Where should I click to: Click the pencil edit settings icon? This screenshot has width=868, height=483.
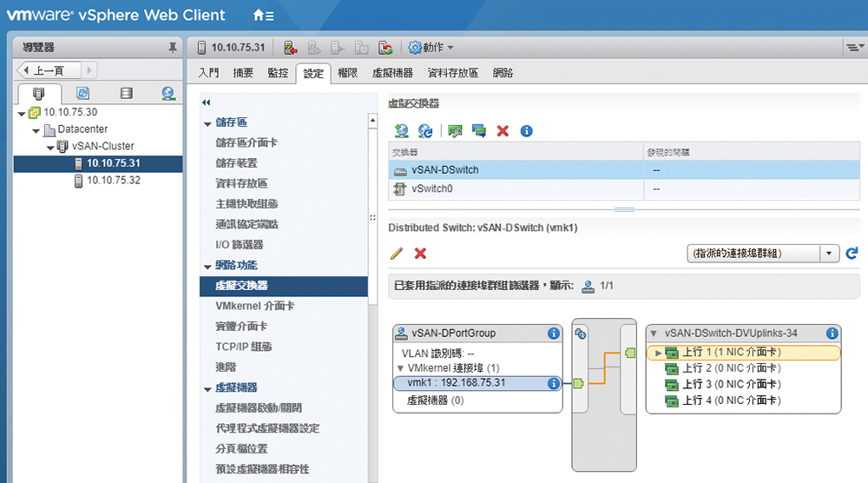[x=397, y=254]
